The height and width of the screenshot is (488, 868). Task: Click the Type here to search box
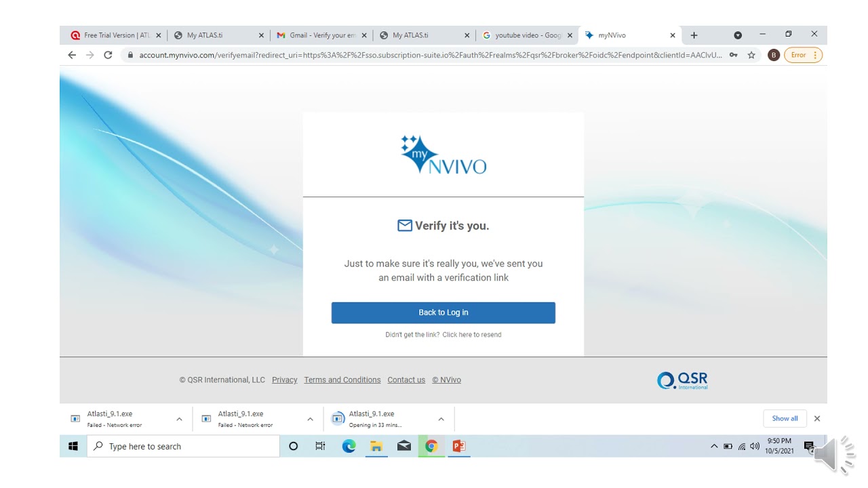(183, 446)
